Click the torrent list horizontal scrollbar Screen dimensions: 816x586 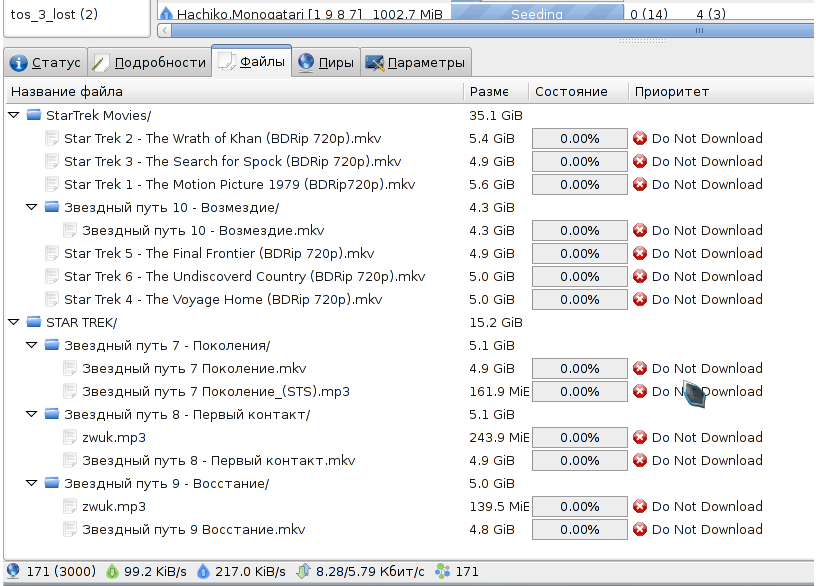click(x=492, y=31)
